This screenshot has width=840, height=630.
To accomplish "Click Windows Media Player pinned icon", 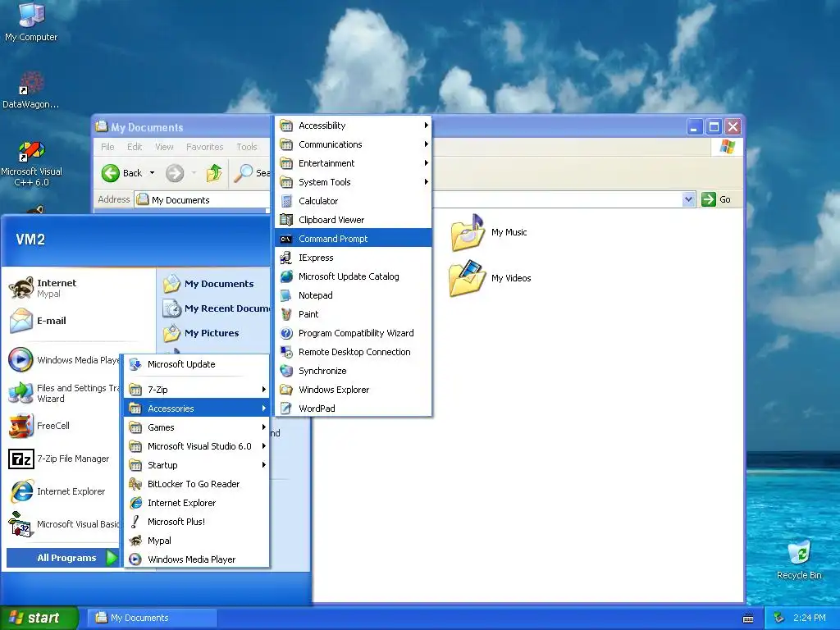I will pyautogui.click(x=21, y=360).
